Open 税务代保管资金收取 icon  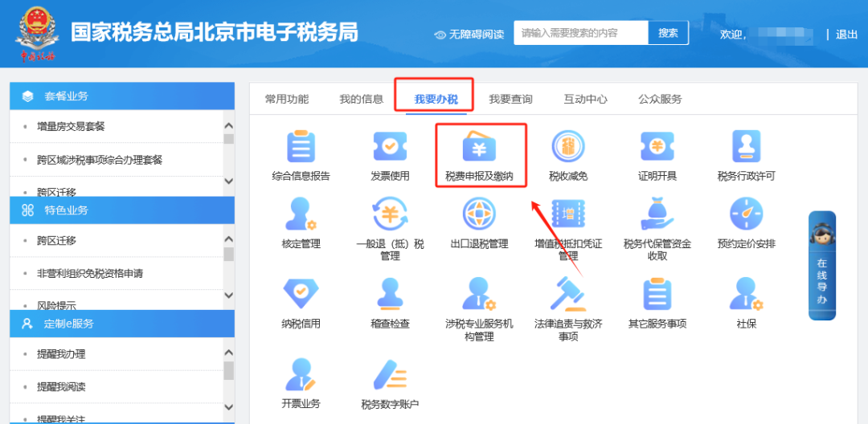tap(657, 214)
